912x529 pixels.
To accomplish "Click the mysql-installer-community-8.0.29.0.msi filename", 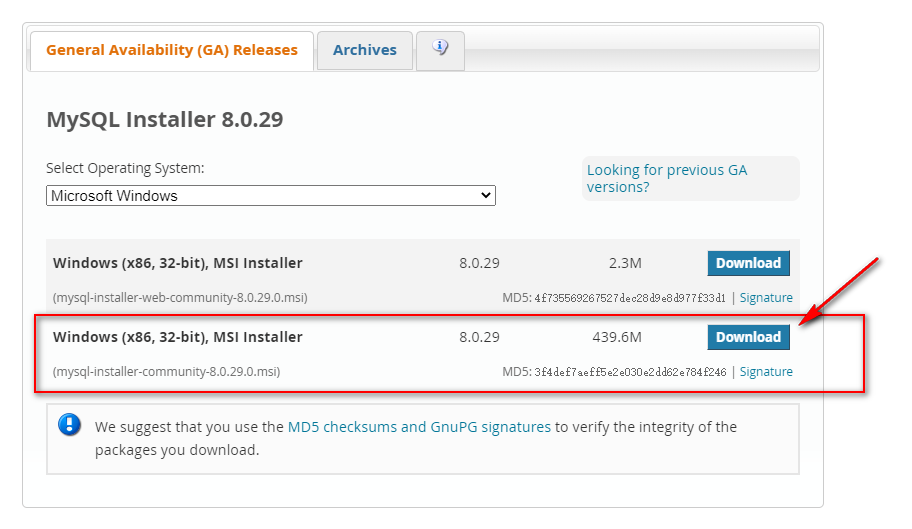I will [x=166, y=372].
